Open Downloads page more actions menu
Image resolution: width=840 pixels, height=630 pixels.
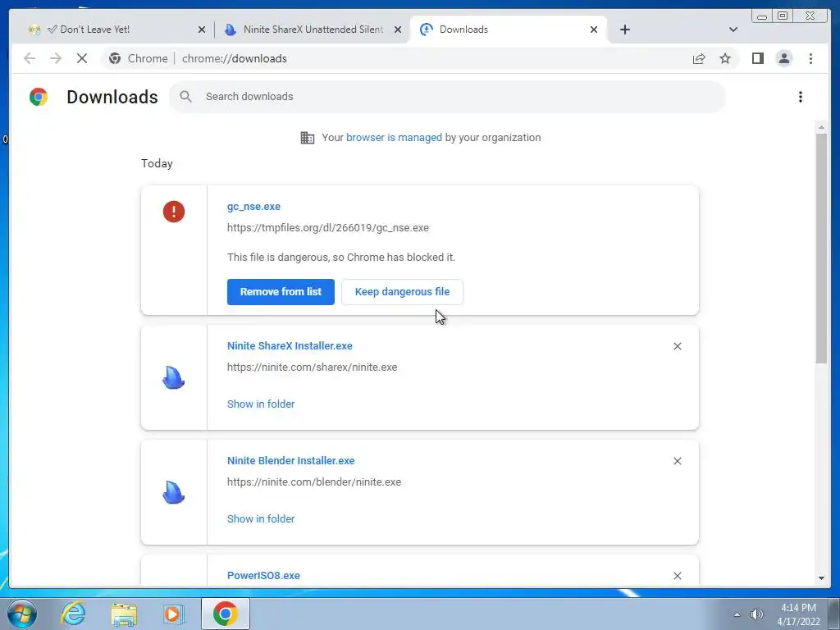(801, 97)
